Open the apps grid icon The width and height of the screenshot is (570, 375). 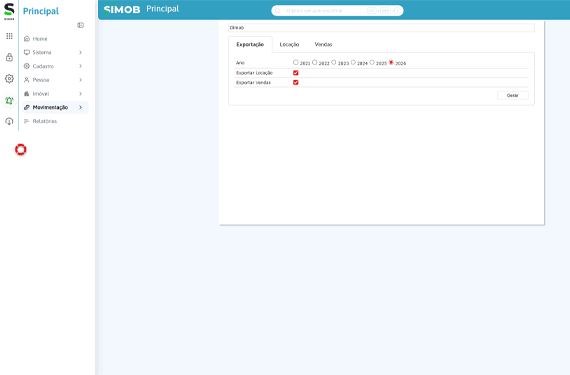9,36
